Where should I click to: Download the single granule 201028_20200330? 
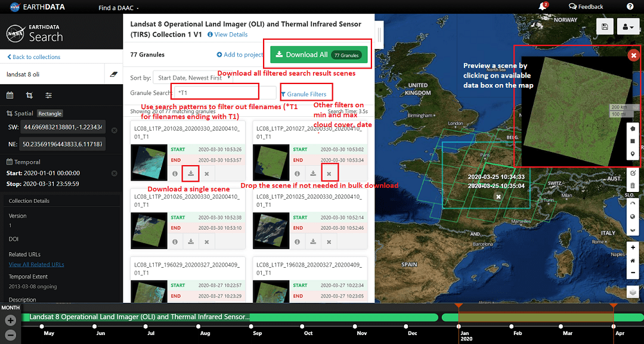[x=191, y=173]
